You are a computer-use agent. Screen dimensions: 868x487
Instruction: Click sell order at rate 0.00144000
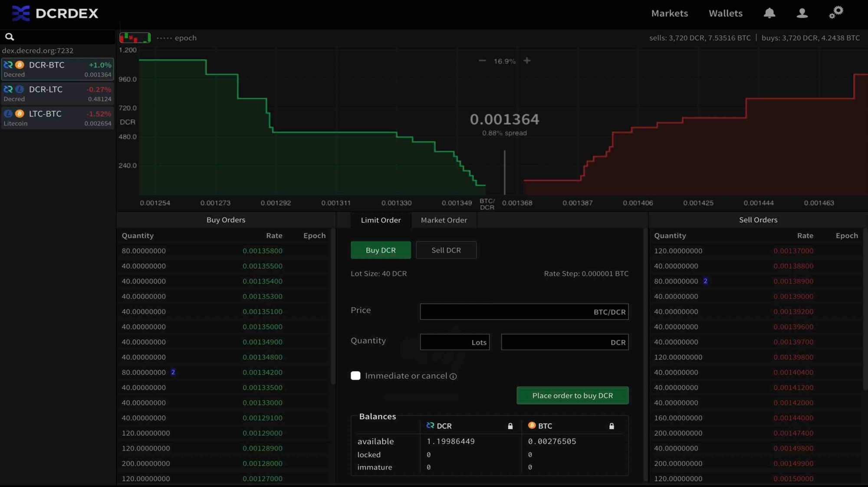[756, 418]
